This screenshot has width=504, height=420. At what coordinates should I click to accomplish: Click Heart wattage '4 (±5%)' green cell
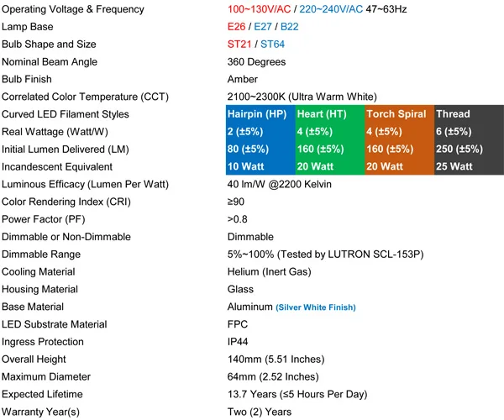coord(330,131)
